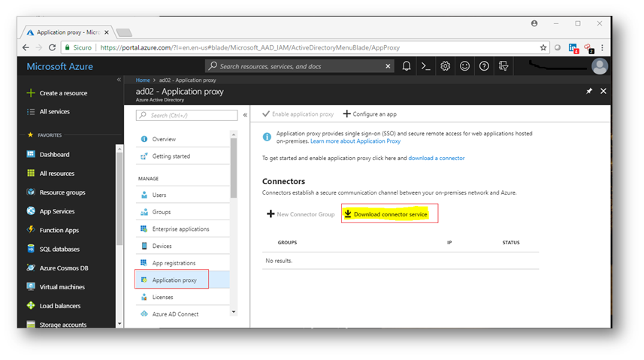Click the Chrome profile icon in title bar
Screen dimensions: 644x360
tap(534, 23)
